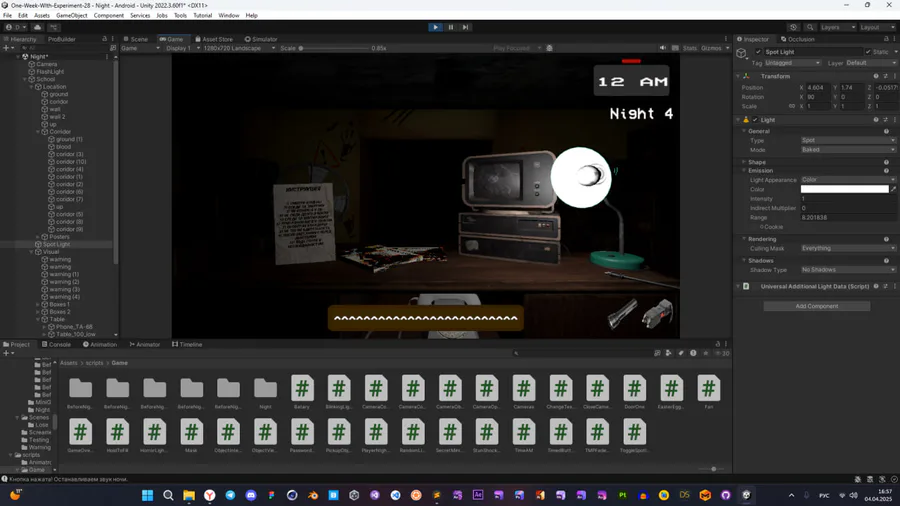Open the Night folder in assets
The image size is (900, 506).
[x=265, y=392]
